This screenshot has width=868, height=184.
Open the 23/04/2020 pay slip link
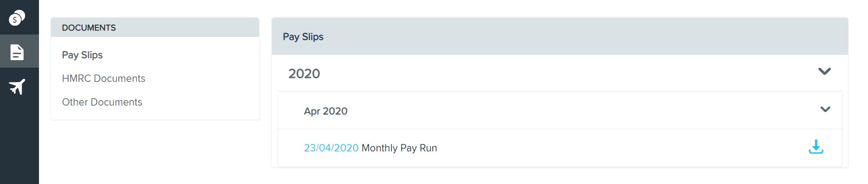point(331,148)
